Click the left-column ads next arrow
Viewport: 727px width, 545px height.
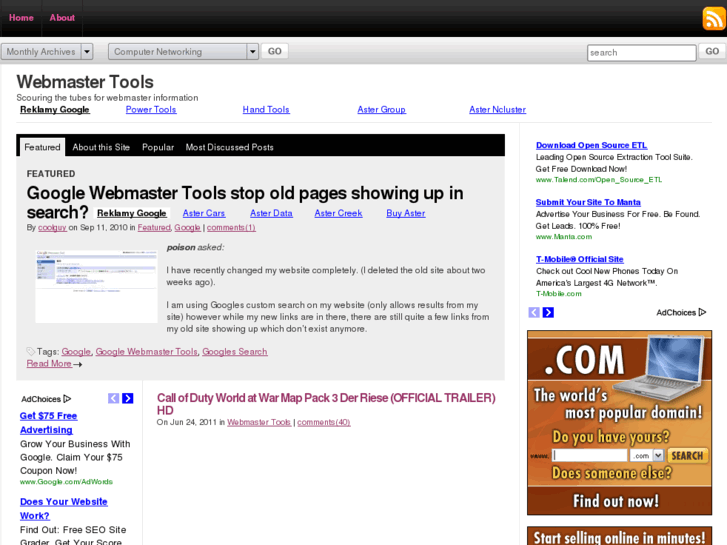(128, 398)
